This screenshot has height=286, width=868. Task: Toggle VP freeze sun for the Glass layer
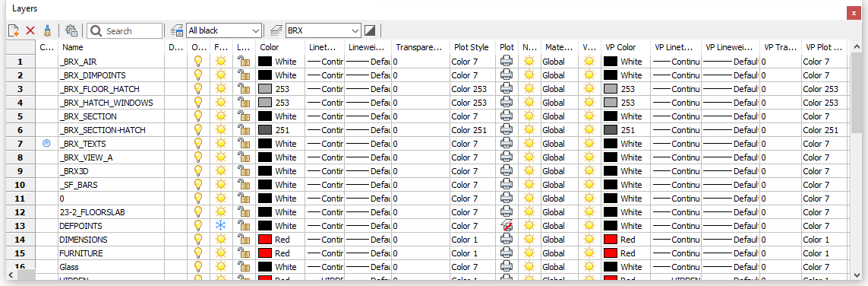589,266
